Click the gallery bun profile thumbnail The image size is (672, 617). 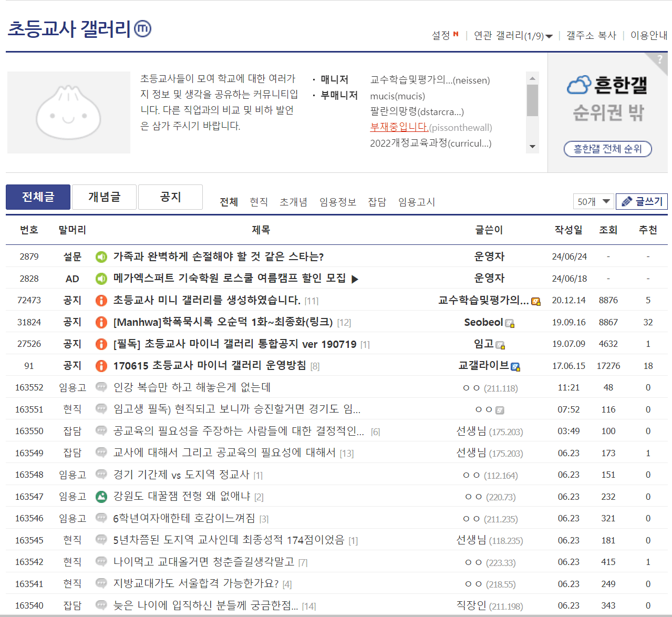click(69, 112)
